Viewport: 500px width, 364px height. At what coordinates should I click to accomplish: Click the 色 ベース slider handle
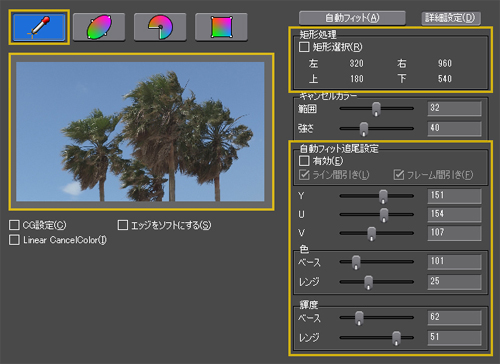[x=356, y=262]
